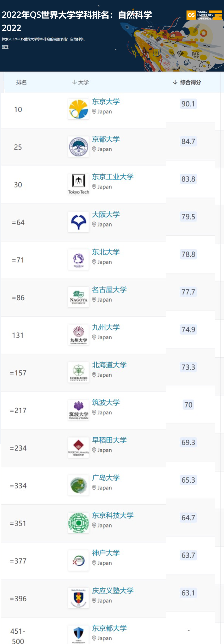Open the 东京大学 link
The image size is (224, 644).
(106, 102)
